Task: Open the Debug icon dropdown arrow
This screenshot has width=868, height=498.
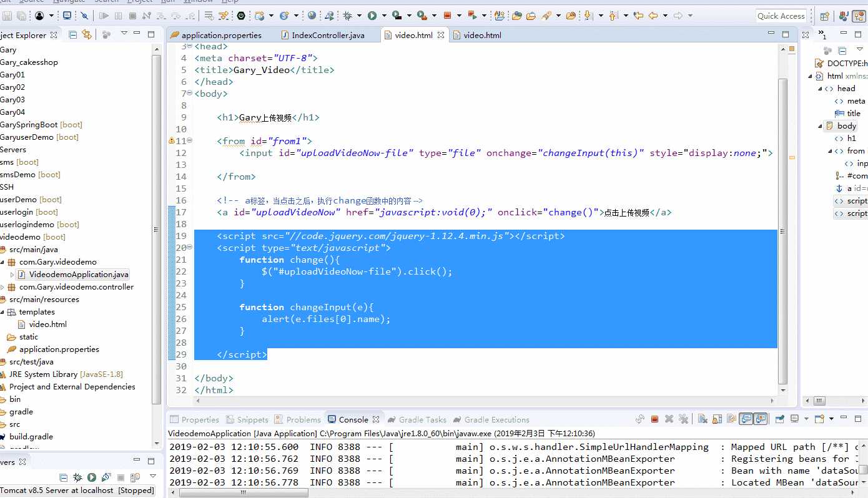Action: tap(358, 16)
